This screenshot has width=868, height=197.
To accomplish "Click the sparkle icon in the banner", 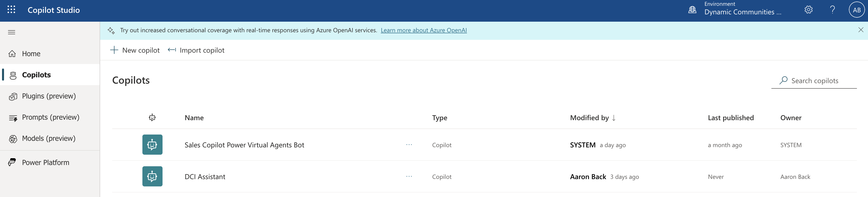I will click(x=111, y=31).
